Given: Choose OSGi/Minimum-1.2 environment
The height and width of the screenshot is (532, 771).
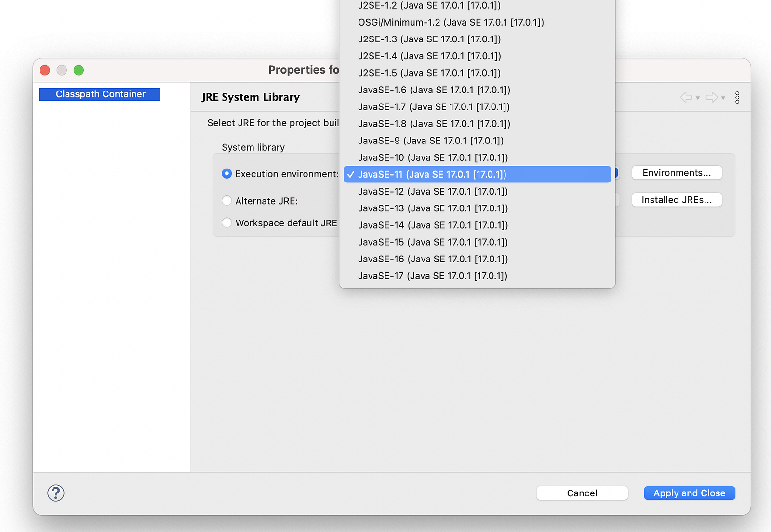Looking at the screenshot, I should click(x=477, y=22).
